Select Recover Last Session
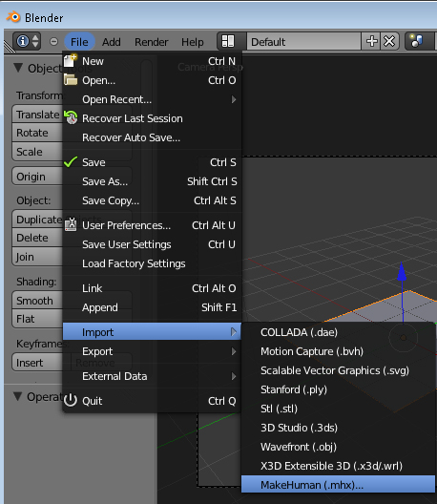The width and height of the screenshot is (437, 504). pyautogui.click(x=152, y=118)
